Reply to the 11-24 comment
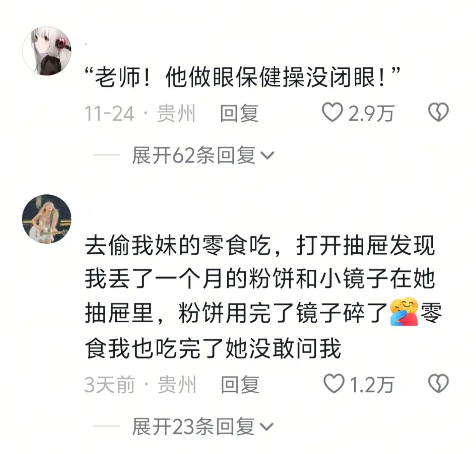Image resolution: width=476 pixels, height=454 pixels. pyautogui.click(x=239, y=113)
